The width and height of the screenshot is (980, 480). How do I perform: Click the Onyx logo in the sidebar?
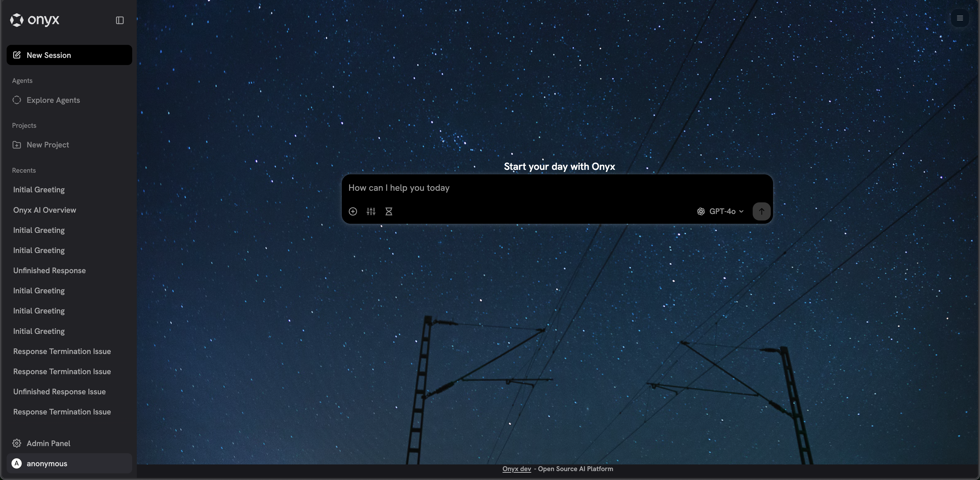click(x=34, y=20)
